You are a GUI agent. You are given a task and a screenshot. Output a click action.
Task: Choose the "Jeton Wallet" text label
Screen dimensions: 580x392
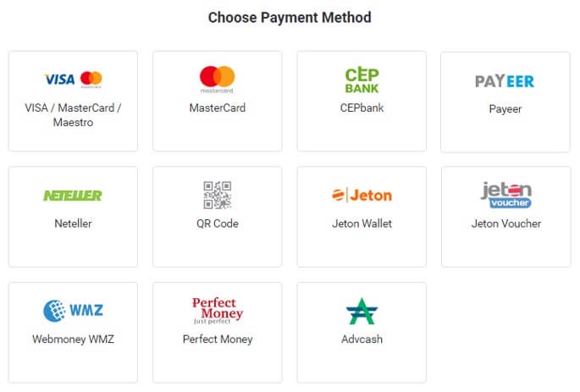(362, 224)
